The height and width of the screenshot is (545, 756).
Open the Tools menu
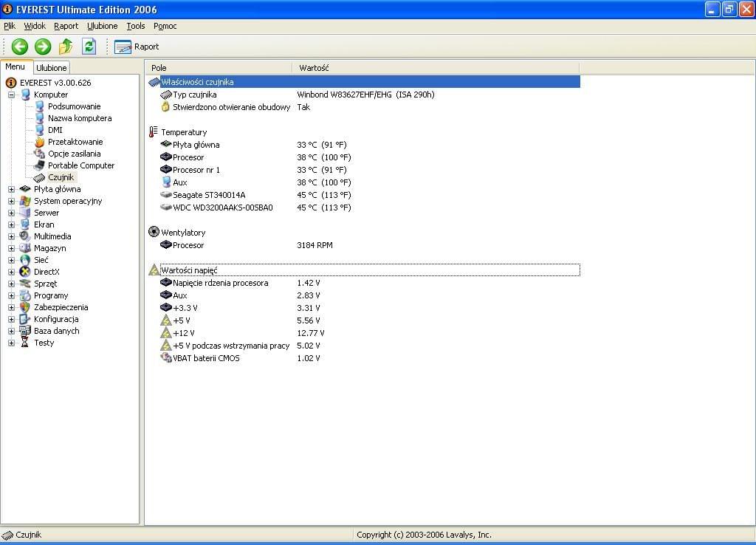click(136, 26)
